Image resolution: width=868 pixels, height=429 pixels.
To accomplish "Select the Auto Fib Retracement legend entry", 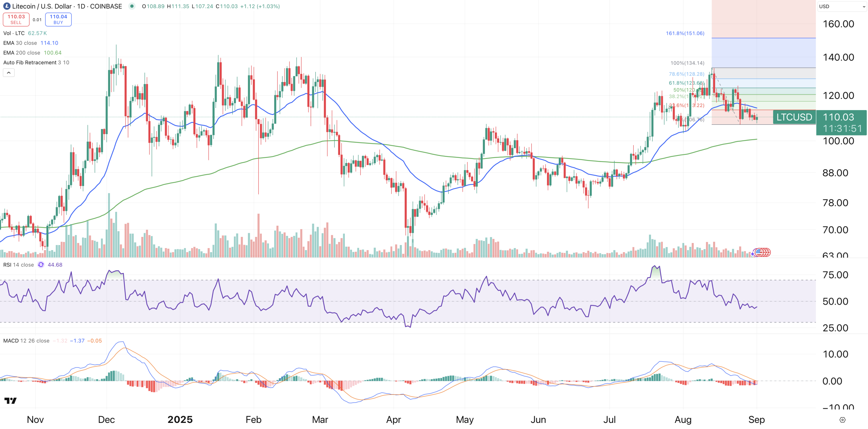I will 30,63.
